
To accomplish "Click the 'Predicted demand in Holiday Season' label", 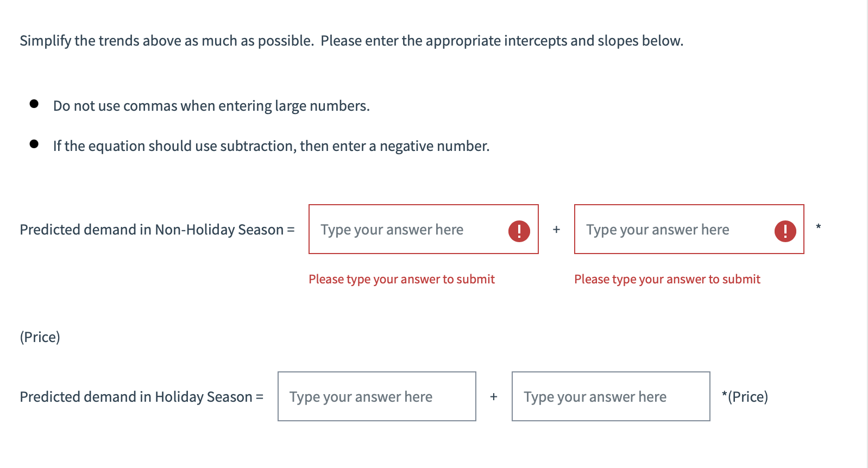I will click(x=141, y=397).
